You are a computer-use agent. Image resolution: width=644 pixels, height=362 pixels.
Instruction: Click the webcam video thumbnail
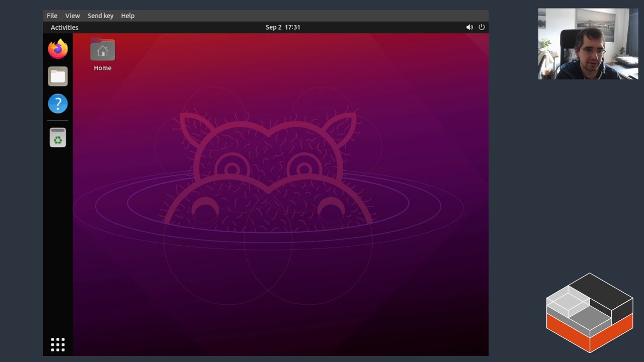tap(588, 44)
